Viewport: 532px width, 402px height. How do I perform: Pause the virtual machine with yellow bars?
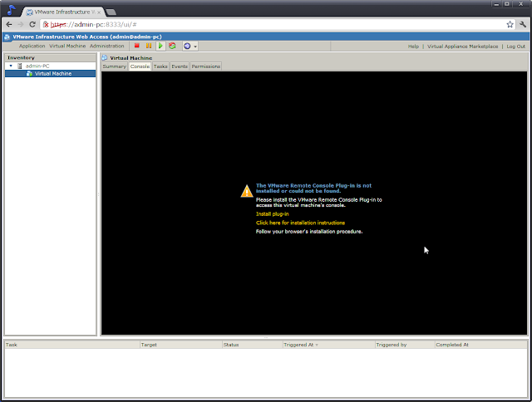[149, 46]
